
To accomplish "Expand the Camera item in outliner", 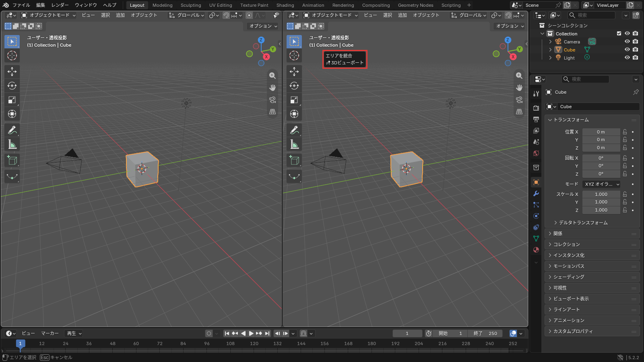I will coord(550,42).
